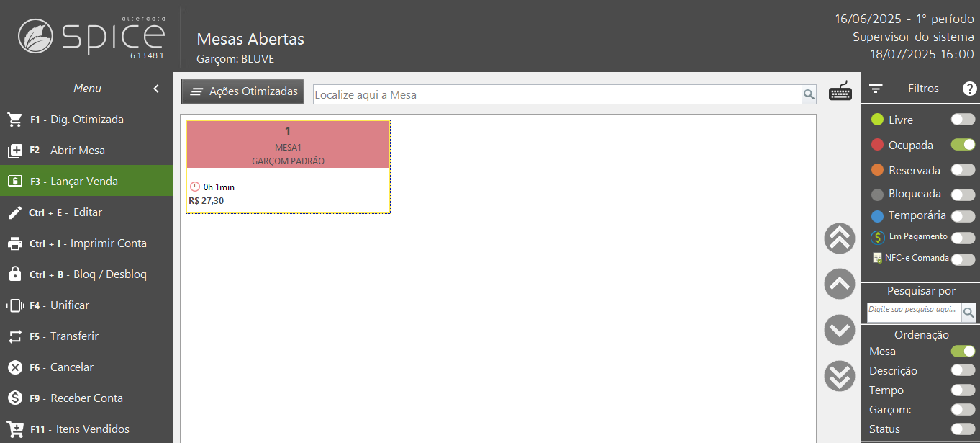Viewport: 980px width, 443px height.
Task: Move one page down with the single down arrow
Action: point(840,330)
